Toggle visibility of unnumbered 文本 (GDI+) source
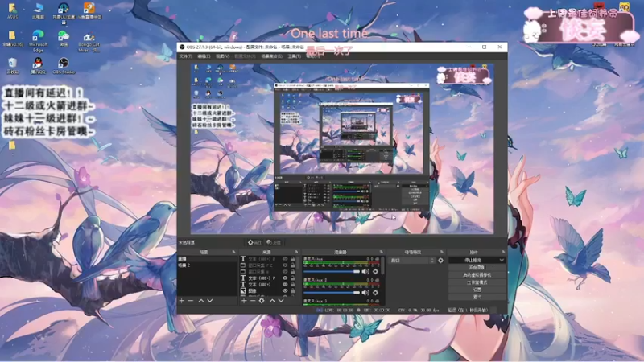This screenshot has width=644, height=362. [x=285, y=285]
